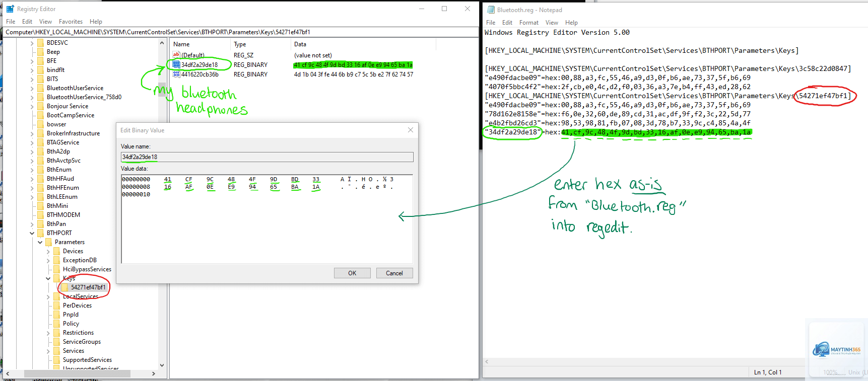Image resolution: width=868 pixels, height=381 pixels.
Task: Click Cancel in Edit Binary Value dialog
Action: point(394,273)
